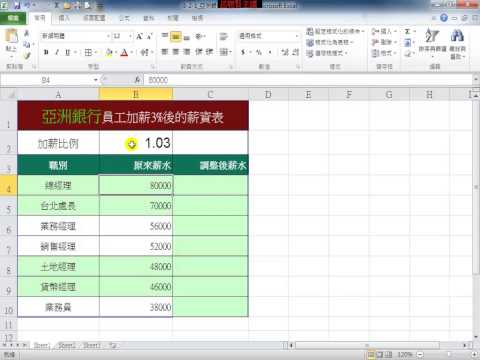Toggle Italic formatting
The image size is (480, 360).
57,52
